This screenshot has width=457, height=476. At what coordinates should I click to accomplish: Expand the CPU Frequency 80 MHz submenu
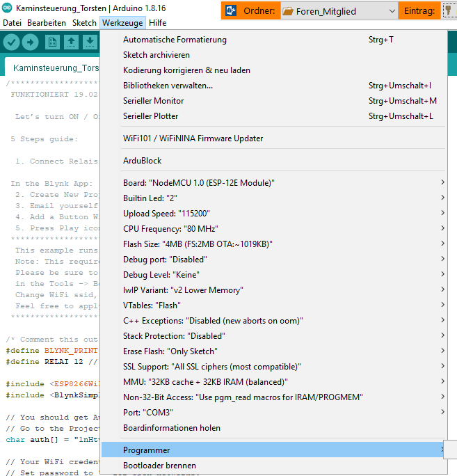[273, 229]
